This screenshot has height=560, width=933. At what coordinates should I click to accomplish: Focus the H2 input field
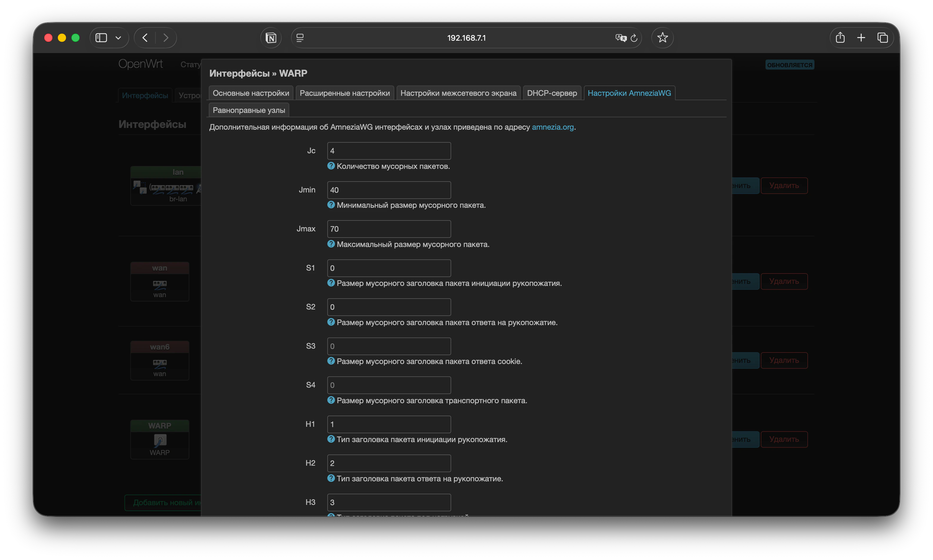click(x=389, y=463)
